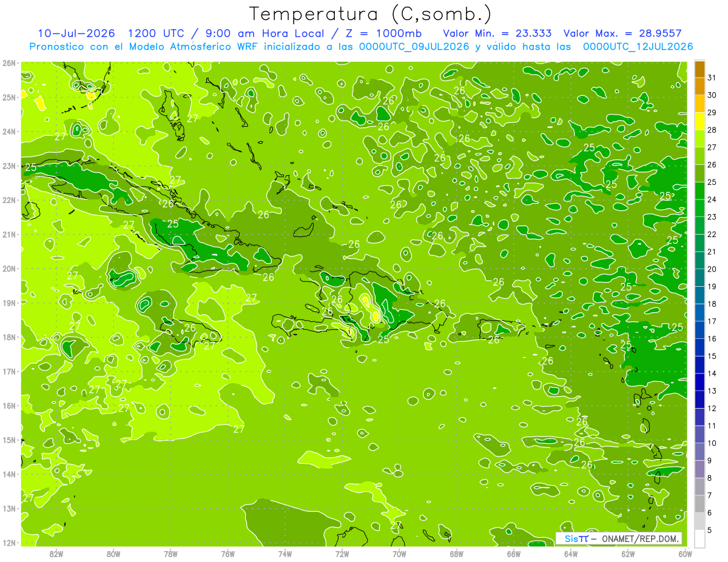Image resolution: width=728 pixels, height=562 pixels.
Task: Click the colorbar scale label '10'
Action: [x=712, y=443]
